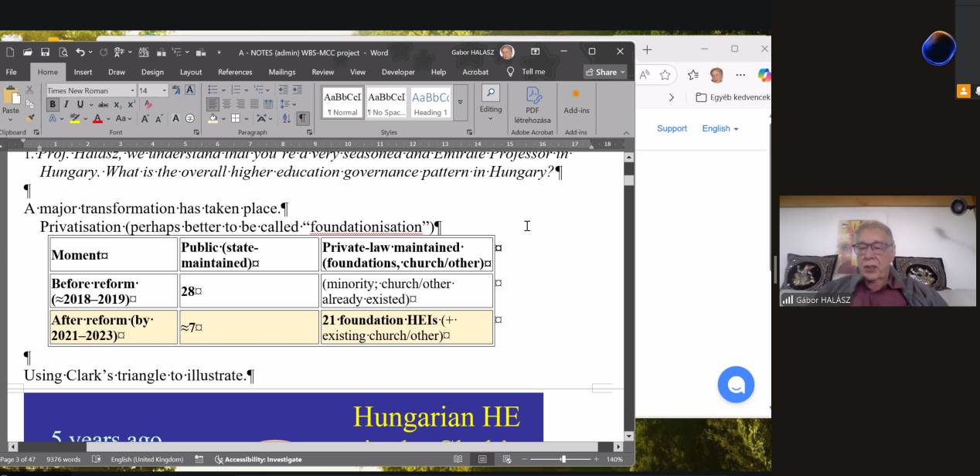Toggle italic formatting

pos(66,104)
